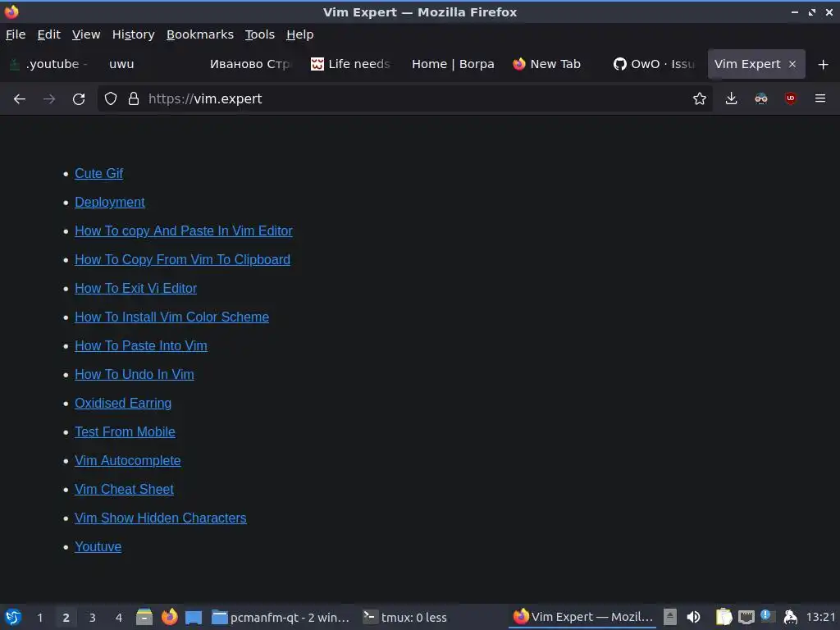Open the History menu
840x630 pixels.
(134, 34)
